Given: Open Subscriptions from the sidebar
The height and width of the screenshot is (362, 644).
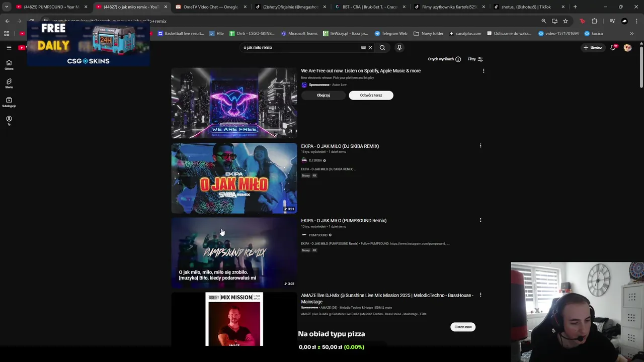Looking at the screenshot, I should [9, 102].
